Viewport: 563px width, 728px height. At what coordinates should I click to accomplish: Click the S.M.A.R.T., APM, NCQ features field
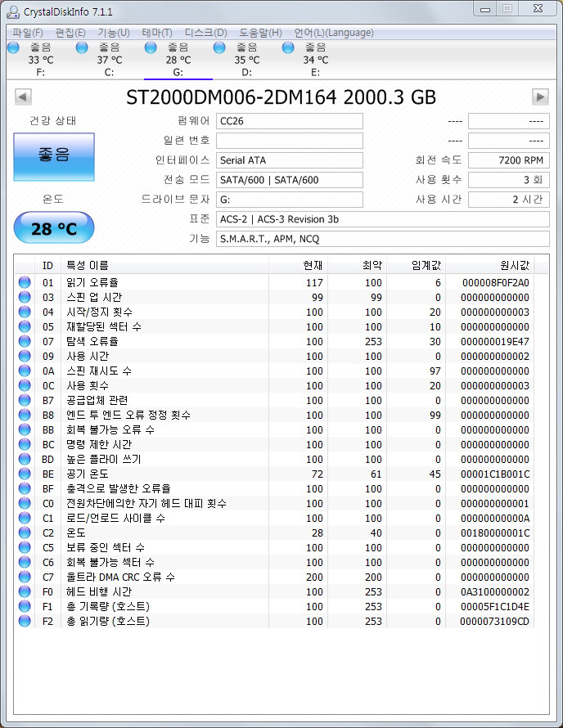coord(383,239)
